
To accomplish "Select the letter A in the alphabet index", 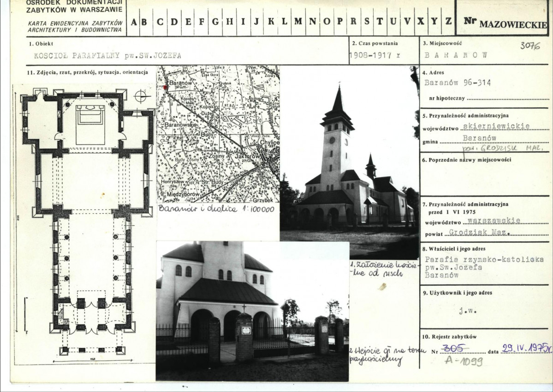I will (x=134, y=22).
